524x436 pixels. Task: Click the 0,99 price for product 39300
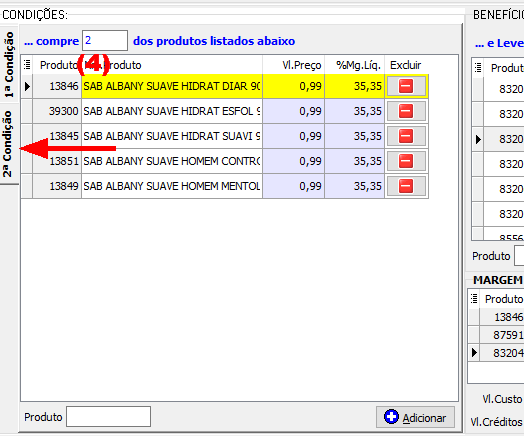[x=293, y=111]
